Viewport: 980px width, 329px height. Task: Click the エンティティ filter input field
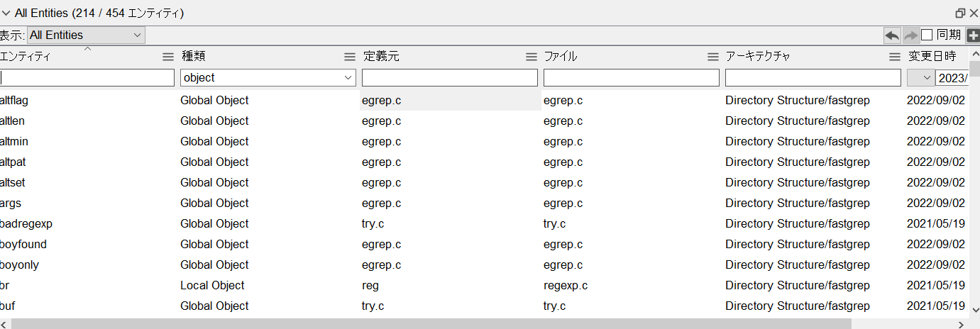pos(87,77)
